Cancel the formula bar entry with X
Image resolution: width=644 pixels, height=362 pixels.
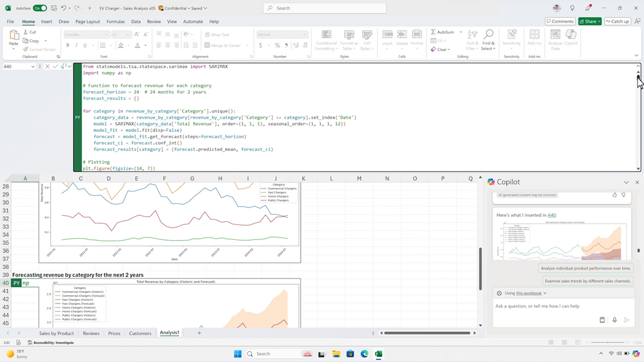(47, 67)
